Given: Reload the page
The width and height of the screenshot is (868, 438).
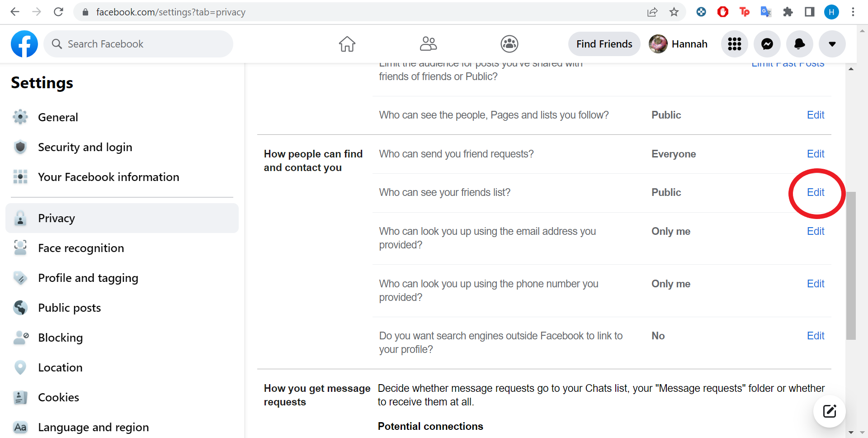Looking at the screenshot, I should (x=58, y=12).
